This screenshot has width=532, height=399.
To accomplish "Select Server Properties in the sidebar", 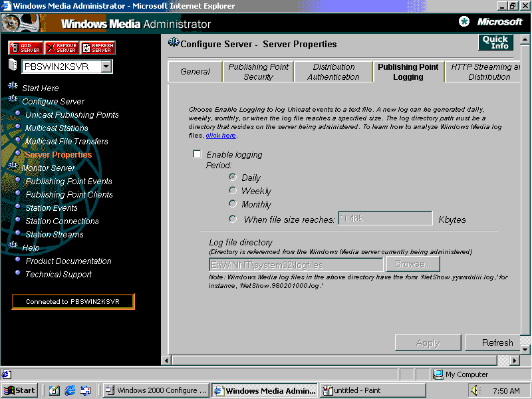I will [x=59, y=155].
